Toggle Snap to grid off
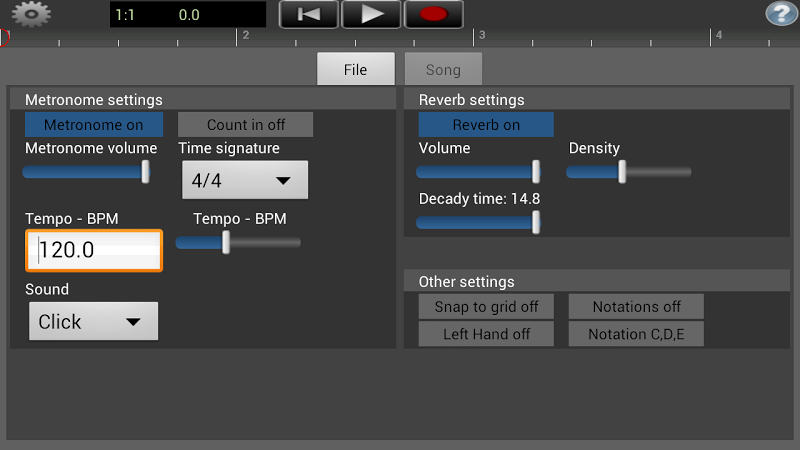This screenshot has height=450, width=800. [x=486, y=306]
